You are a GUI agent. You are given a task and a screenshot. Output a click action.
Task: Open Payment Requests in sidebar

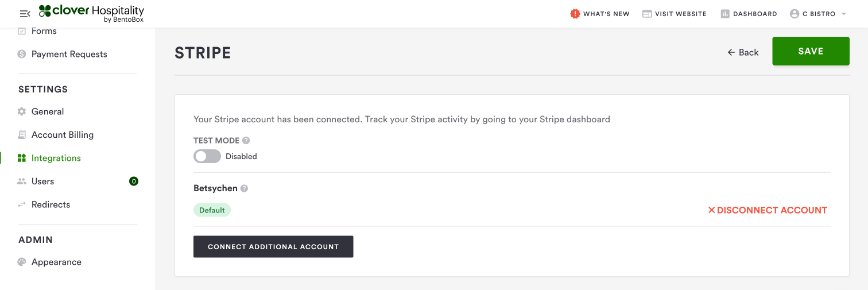pyautogui.click(x=69, y=54)
